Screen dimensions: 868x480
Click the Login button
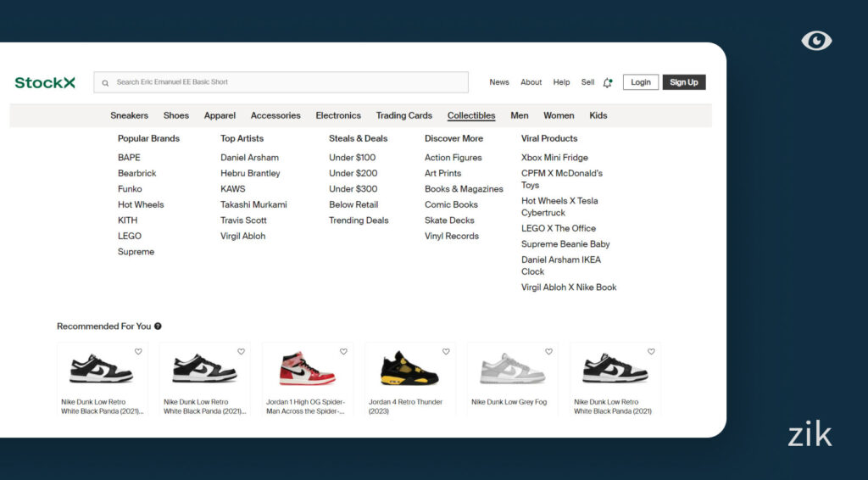(640, 82)
